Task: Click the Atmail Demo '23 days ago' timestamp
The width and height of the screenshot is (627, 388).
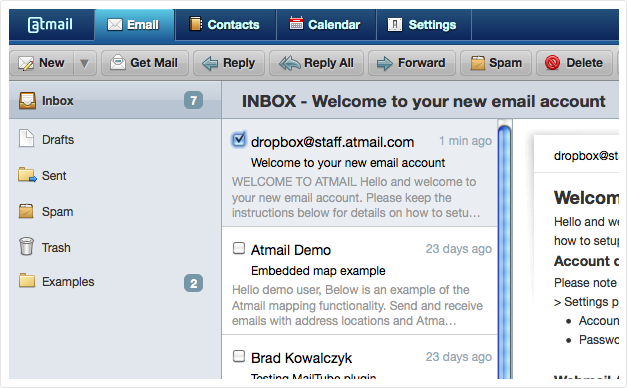Action: 459,249
